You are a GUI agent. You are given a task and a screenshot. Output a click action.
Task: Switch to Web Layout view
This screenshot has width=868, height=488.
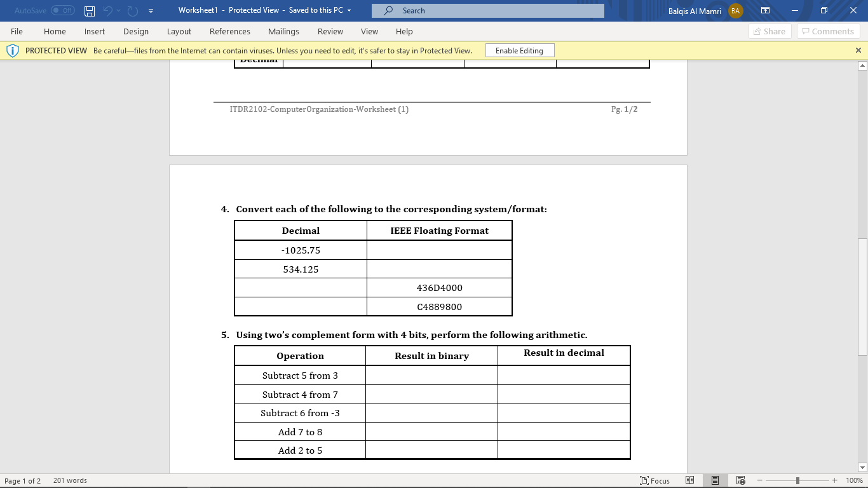tap(740, 480)
